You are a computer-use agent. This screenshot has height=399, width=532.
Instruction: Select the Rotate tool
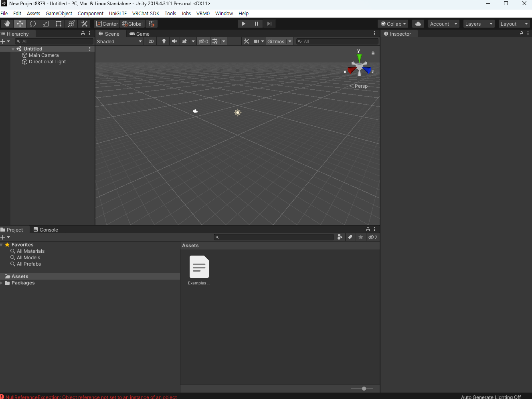coord(32,24)
